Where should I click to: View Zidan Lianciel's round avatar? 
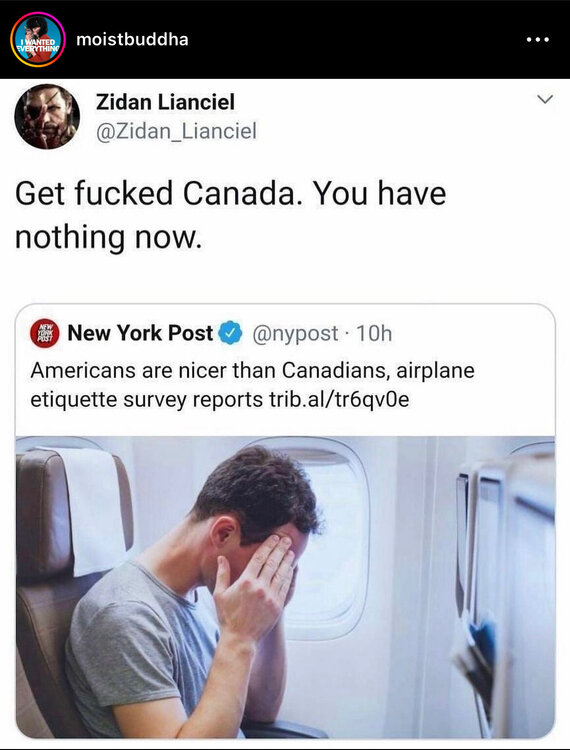pyautogui.click(x=47, y=116)
